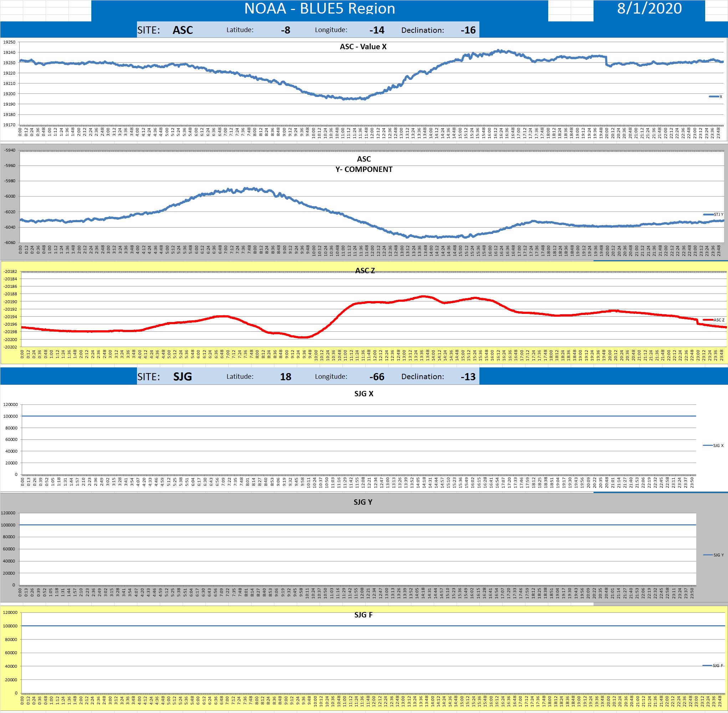Click the NOAA - BLUE5 Region title
This screenshot has height=713, width=728.
point(320,9)
